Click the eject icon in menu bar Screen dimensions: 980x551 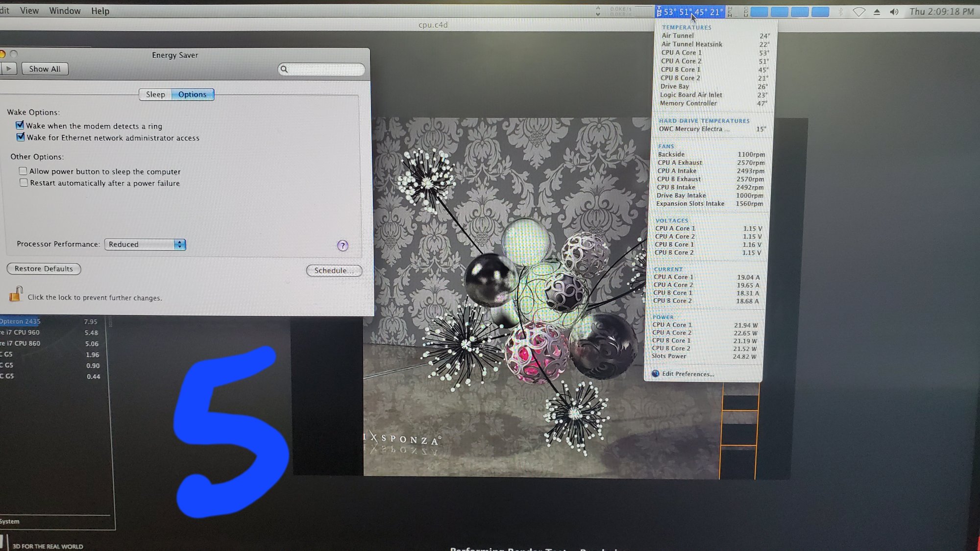877,12
